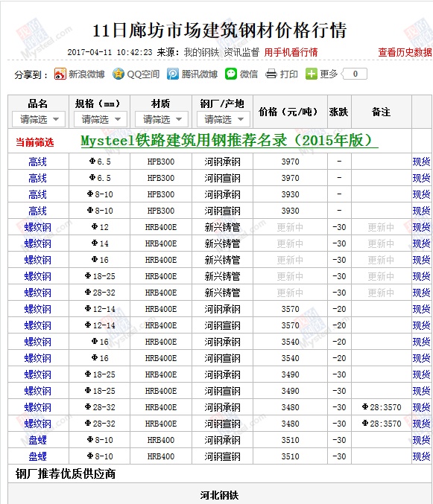Click the QQ空间 share text
The height and width of the screenshot is (504, 433).
point(143,74)
